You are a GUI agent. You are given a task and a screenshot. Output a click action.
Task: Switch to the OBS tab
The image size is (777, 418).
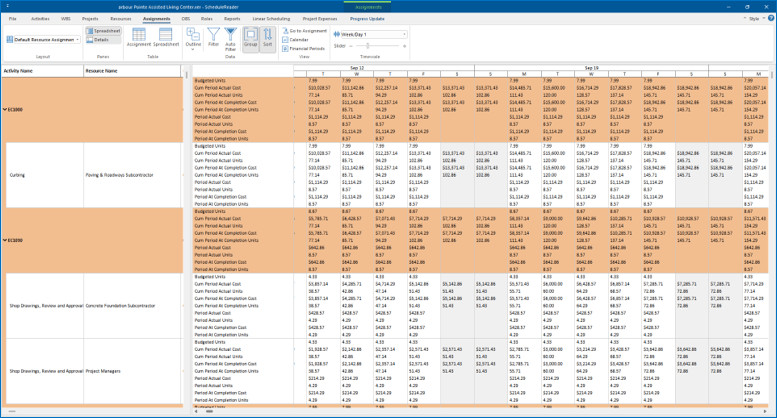click(185, 19)
